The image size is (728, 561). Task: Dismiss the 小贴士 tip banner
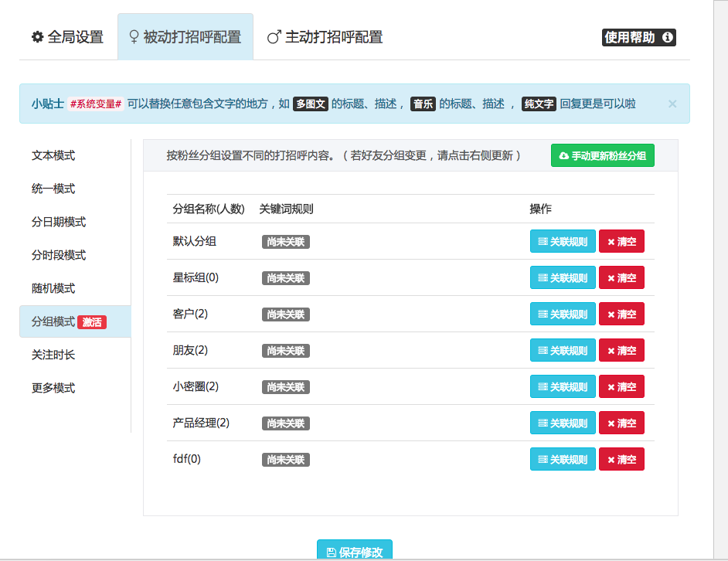pyautogui.click(x=672, y=104)
